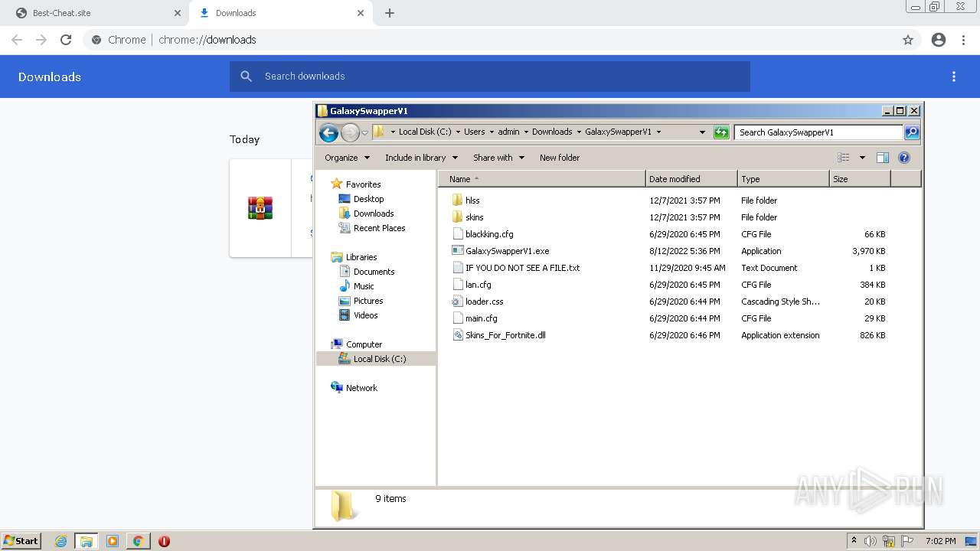
Task: Sort by Date modified column header
Action: click(691, 179)
